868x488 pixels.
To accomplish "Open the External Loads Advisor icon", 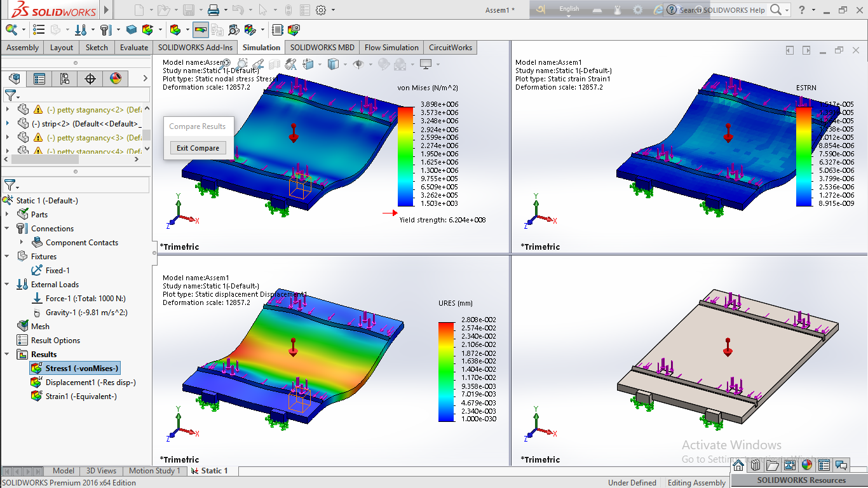I will (81, 30).
